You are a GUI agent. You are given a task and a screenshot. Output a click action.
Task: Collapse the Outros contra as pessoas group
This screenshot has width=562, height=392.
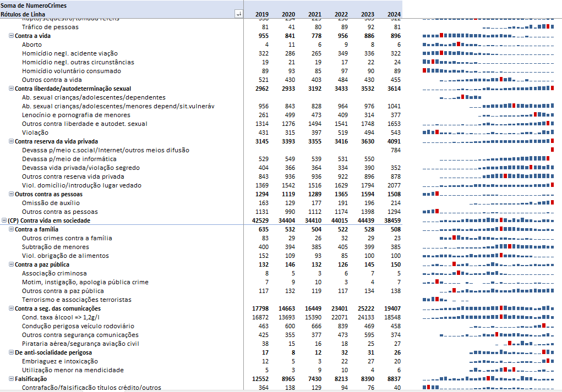coord(11,194)
